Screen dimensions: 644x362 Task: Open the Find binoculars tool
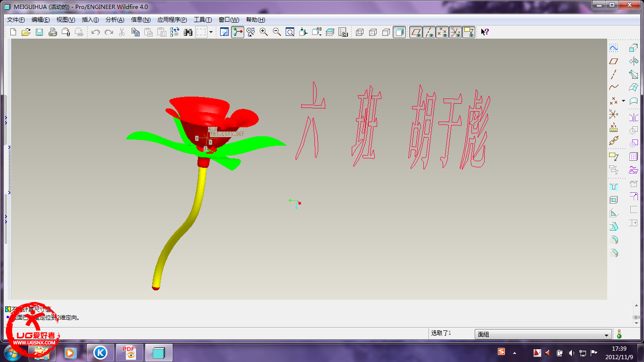pos(188,32)
